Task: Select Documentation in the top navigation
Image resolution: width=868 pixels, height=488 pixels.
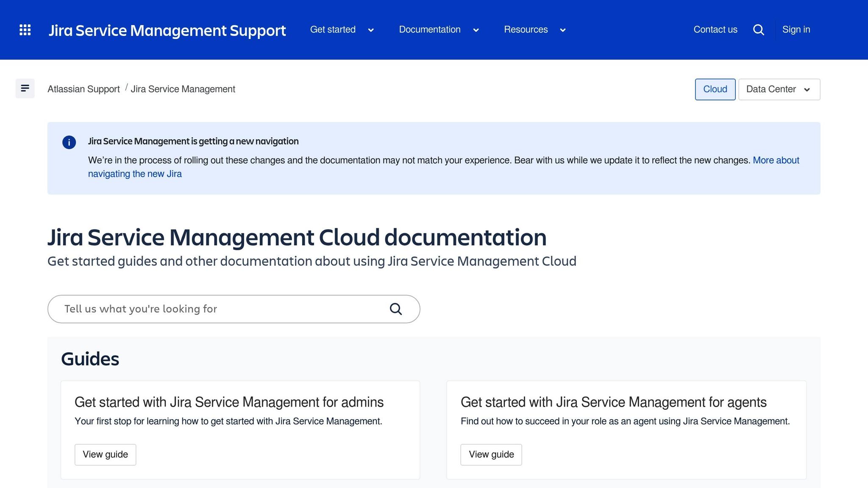Action: [x=429, y=30]
